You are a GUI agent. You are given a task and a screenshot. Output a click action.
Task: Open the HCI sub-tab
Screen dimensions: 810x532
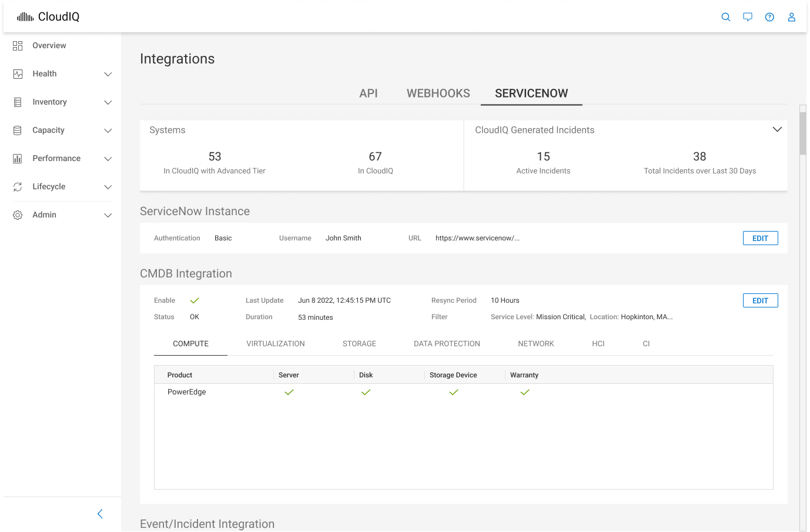pos(598,344)
